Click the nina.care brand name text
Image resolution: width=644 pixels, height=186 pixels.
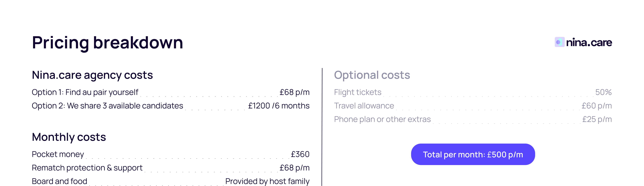pyautogui.click(x=589, y=42)
